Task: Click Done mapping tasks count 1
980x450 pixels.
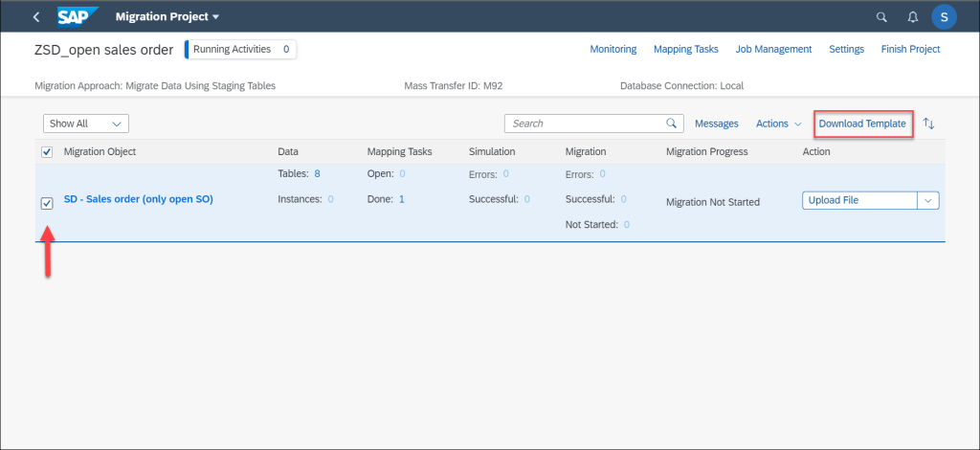Action: 402,199
